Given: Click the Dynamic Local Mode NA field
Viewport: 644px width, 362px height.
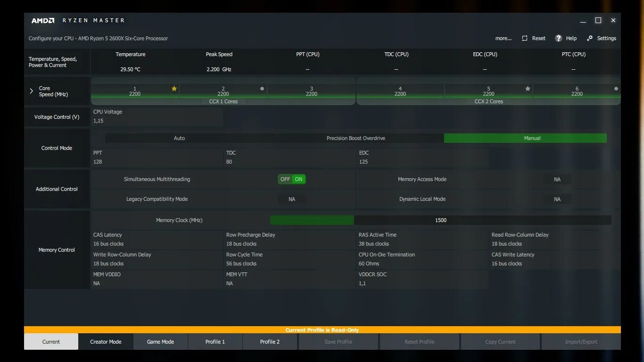Looking at the screenshot, I should pos(557,199).
